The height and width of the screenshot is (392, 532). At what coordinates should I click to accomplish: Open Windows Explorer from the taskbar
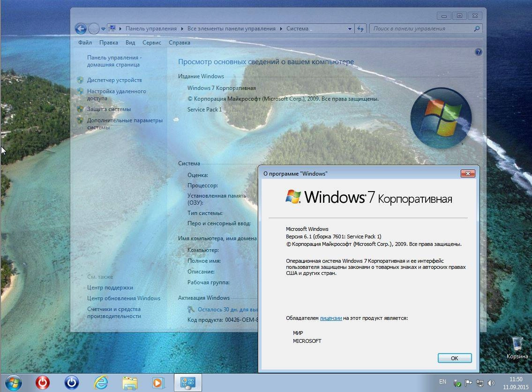[x=130, y=383]
